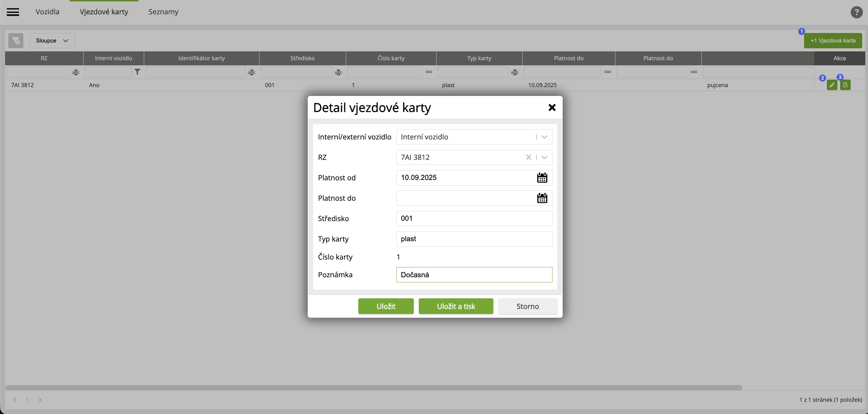
Task: Expand Interní/externí vozidlo dropdown
Action: point(544,137)
